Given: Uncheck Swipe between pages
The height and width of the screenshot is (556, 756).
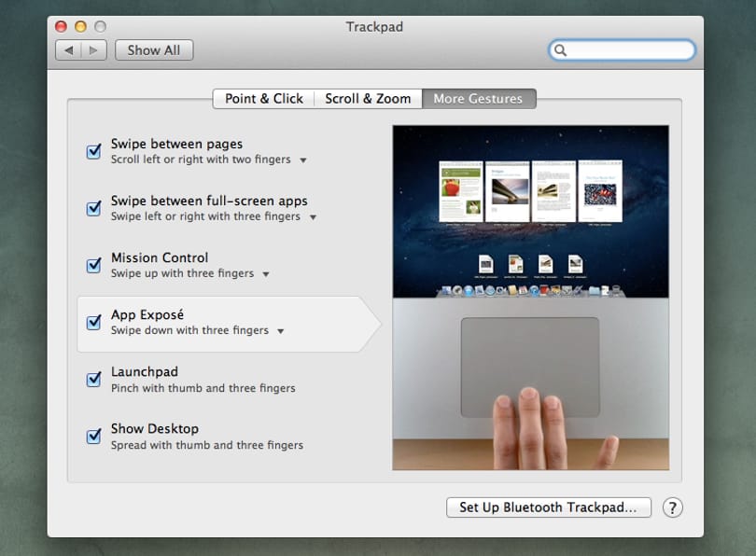Looking at the screenshot, I should pos(93,151).
